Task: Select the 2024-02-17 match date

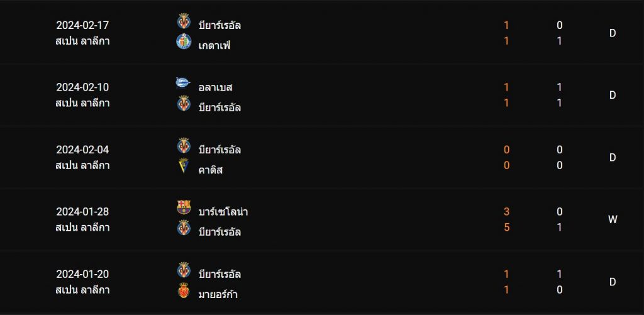Action: [x=82, y=25]
